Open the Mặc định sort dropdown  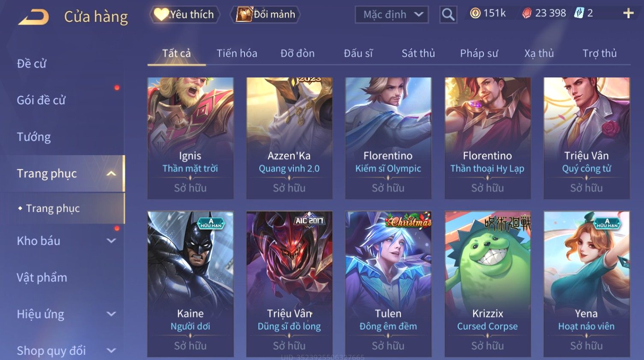392,15
